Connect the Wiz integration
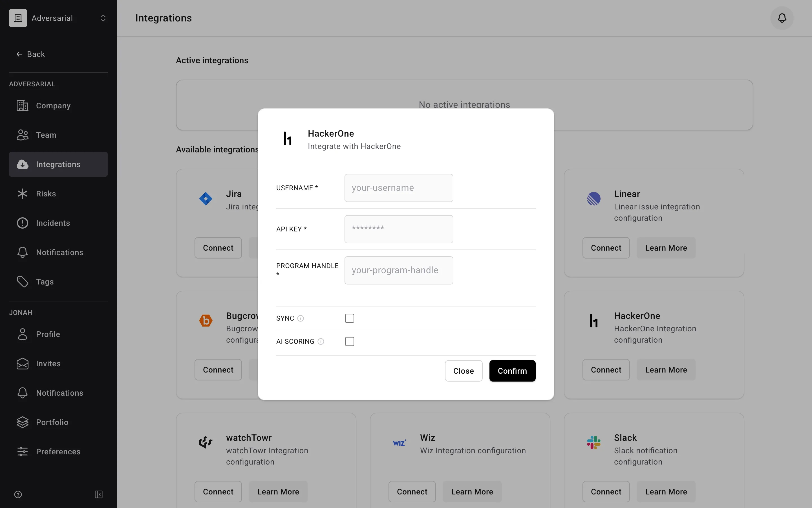Viewport: 812px width, 508px height. coord(412,492)
